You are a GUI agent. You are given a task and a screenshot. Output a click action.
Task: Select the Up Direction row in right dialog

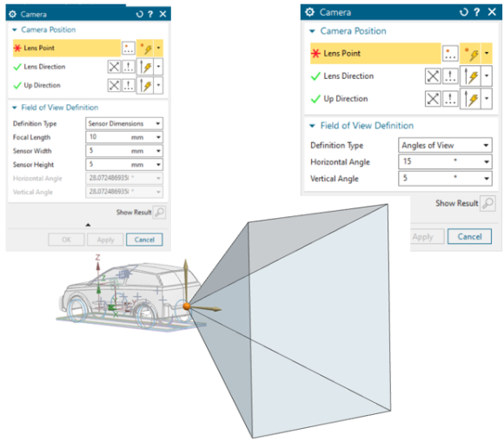click(367, 99)
